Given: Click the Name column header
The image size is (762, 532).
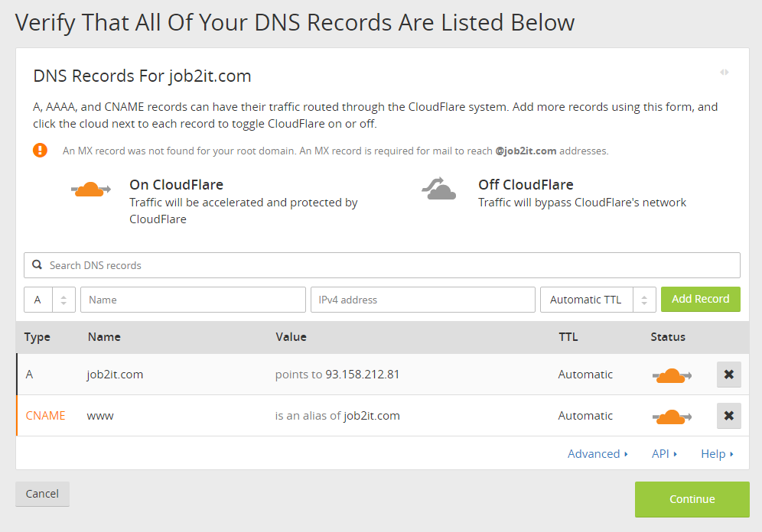Looking at the screenshot, I should (x=104, y=337).
